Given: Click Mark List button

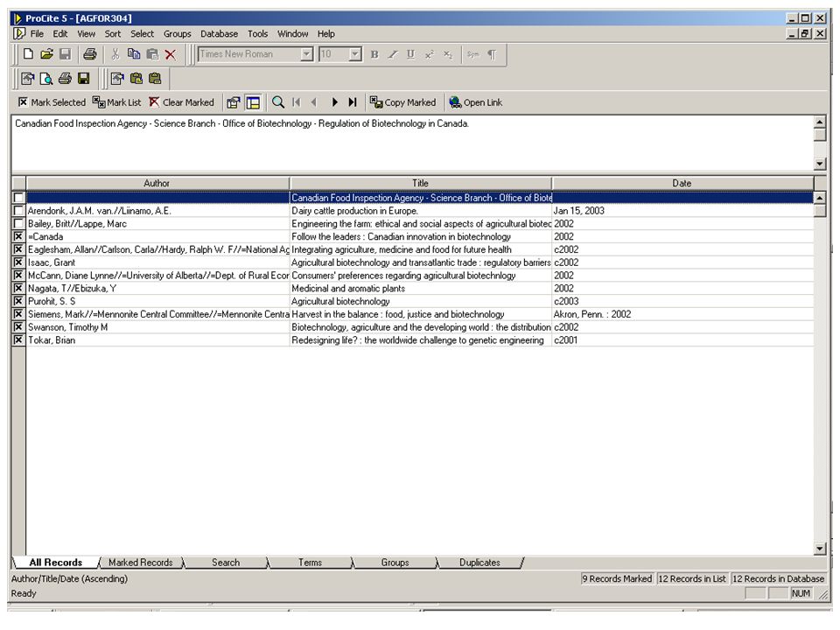Looking at the screenshot, I should pyautogui.click(x=116, y=102).
